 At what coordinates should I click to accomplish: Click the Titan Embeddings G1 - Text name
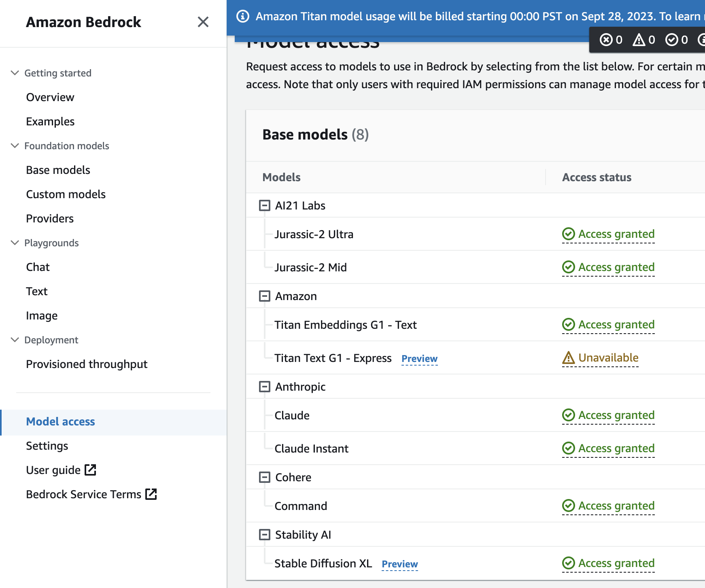point(345,325)
